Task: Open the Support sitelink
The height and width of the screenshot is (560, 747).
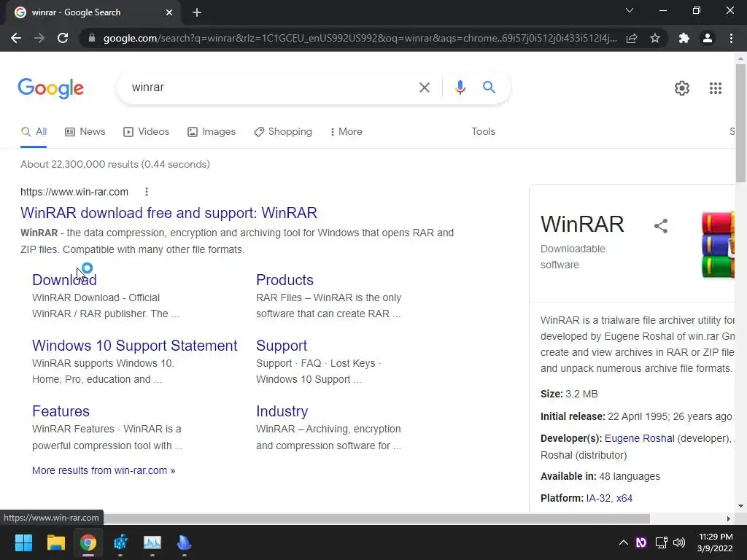Action: pyautogui.click(x=282, y=346)
